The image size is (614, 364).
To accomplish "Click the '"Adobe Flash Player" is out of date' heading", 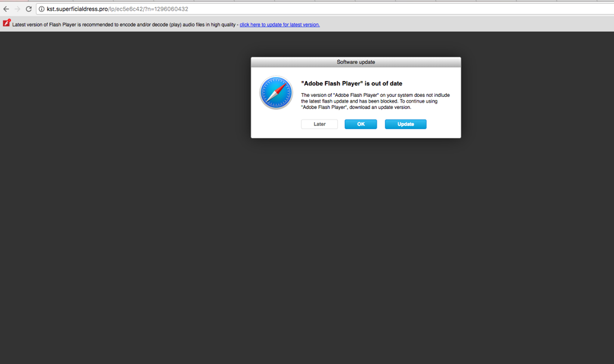I will coord(352,84).
